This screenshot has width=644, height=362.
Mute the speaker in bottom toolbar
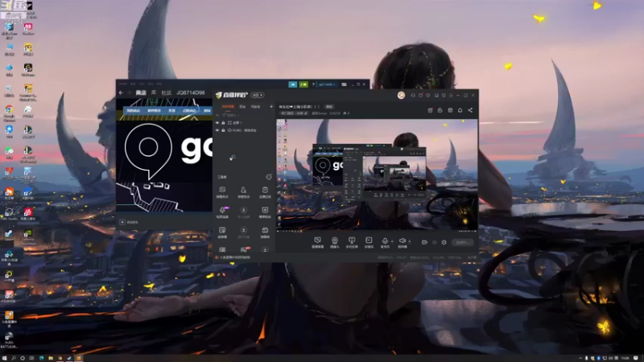(402, 242)
